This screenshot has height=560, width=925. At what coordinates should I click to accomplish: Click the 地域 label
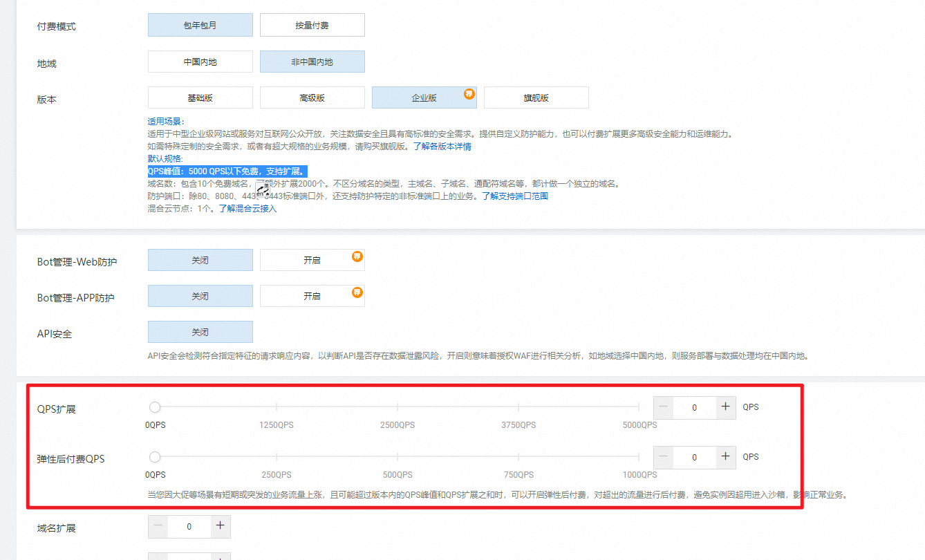47,63
